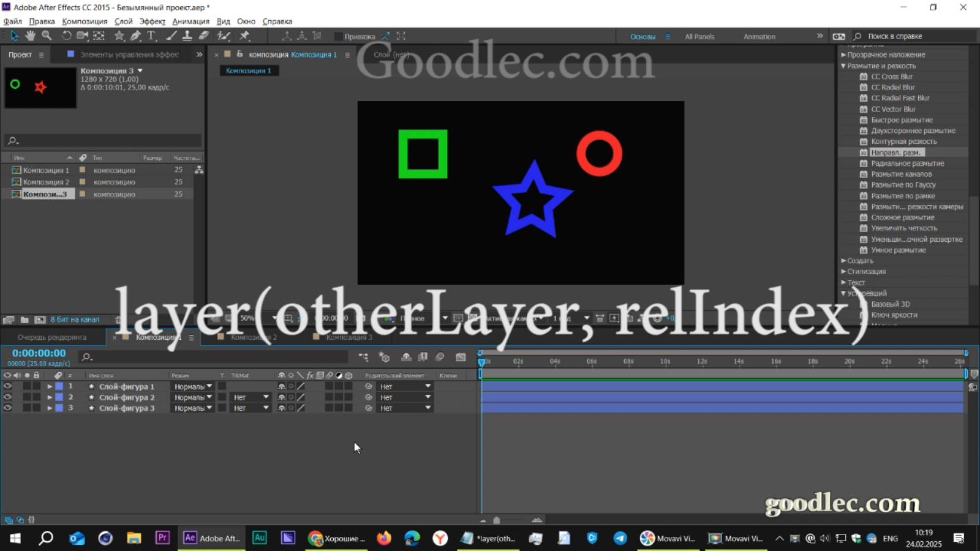Select the Pen tool

coord(135,36)
